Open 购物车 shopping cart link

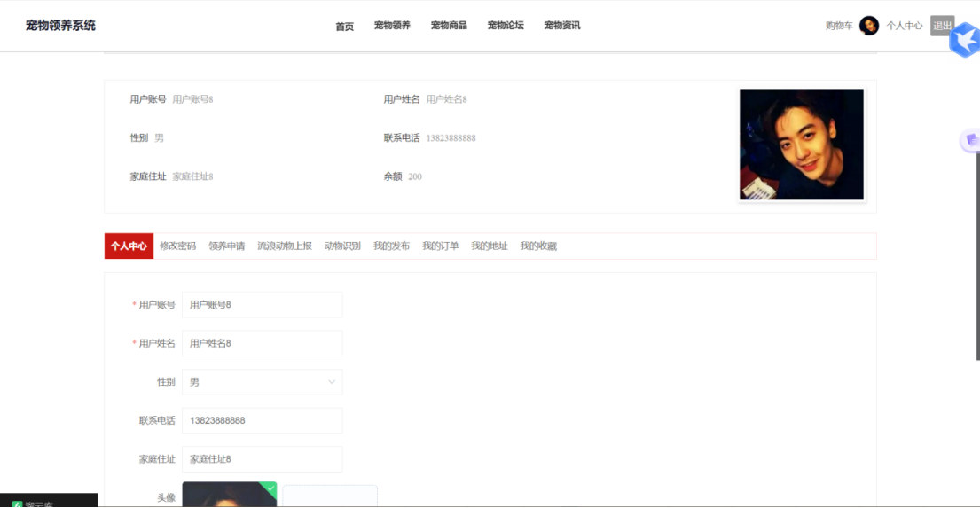pos(839,26)
